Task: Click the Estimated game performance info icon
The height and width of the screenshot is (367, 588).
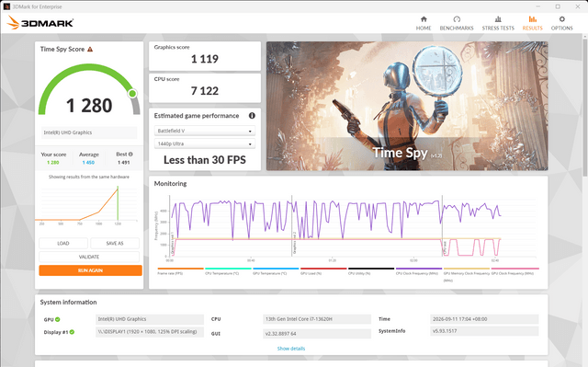Action: pyautogui.click(x=252, y=116)
